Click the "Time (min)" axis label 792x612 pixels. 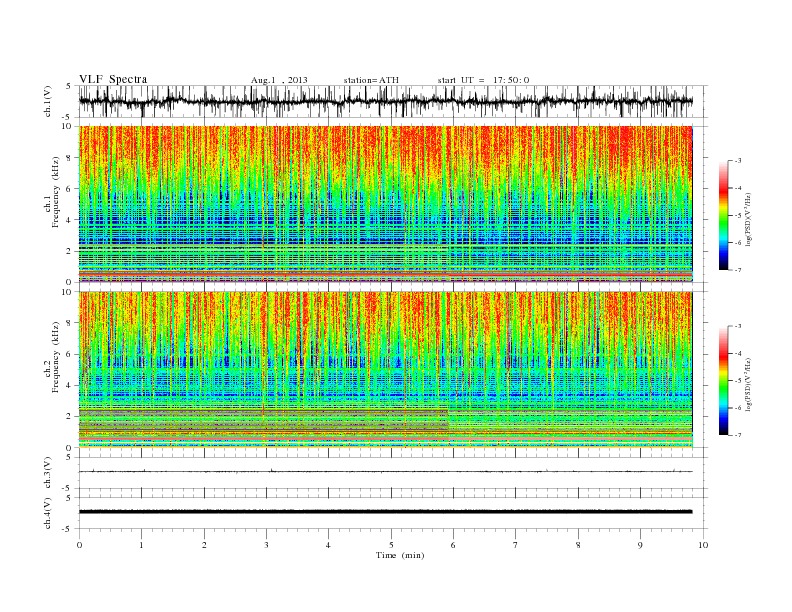point(400,555)
